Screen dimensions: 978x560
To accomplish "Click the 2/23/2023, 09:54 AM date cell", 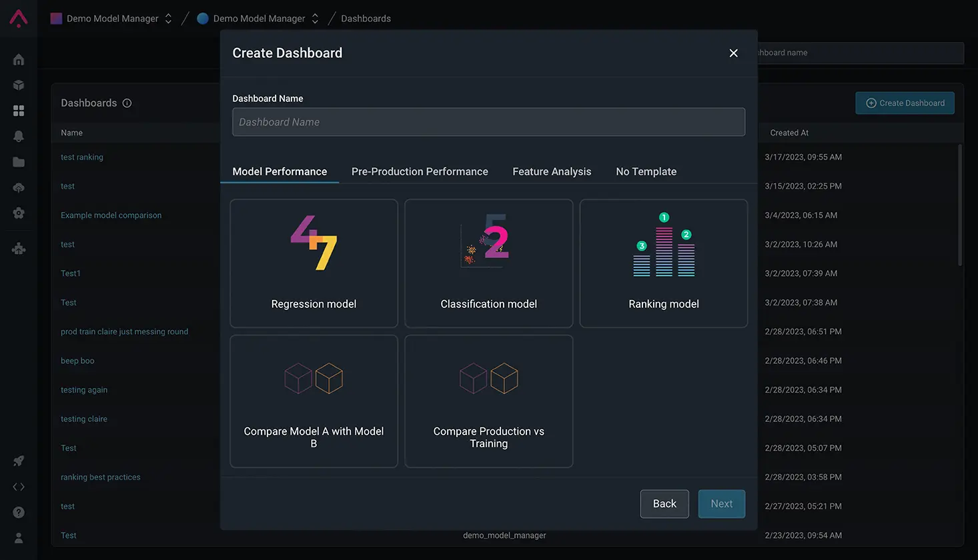I will pos(803,535).
